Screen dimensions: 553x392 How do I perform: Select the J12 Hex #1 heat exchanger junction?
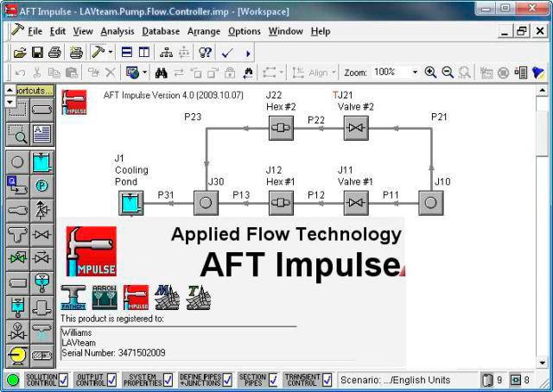pos(280,203)
